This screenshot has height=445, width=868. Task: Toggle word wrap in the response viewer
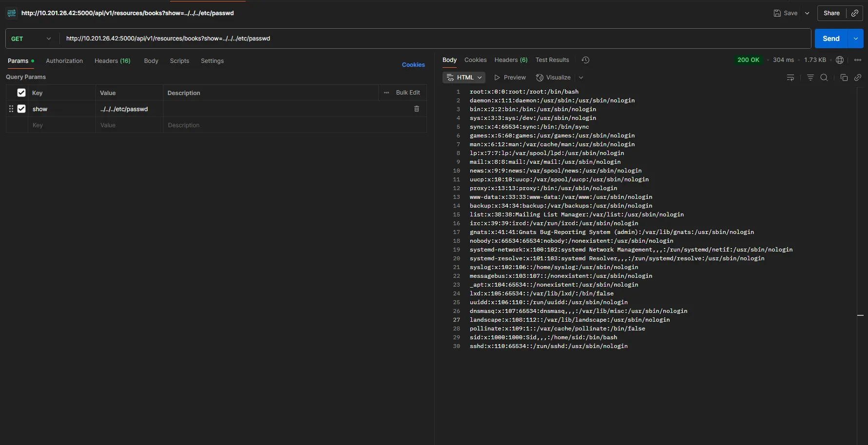[x=791, y=77]
